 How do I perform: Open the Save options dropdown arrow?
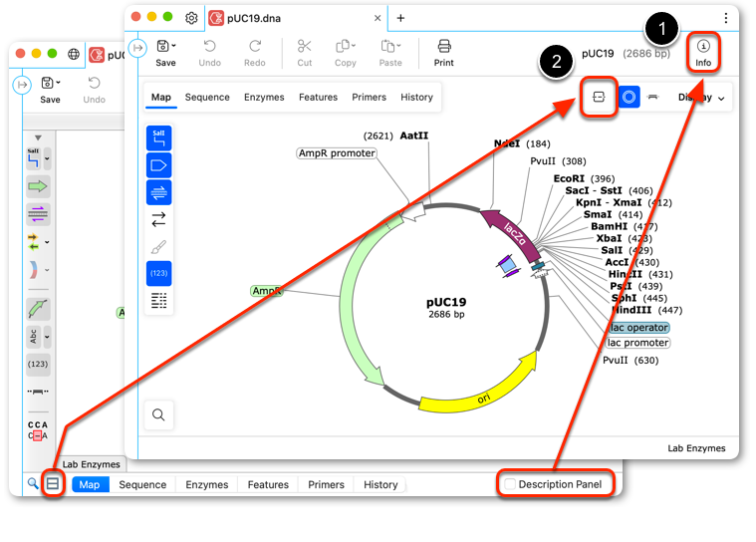pos(173,46)
